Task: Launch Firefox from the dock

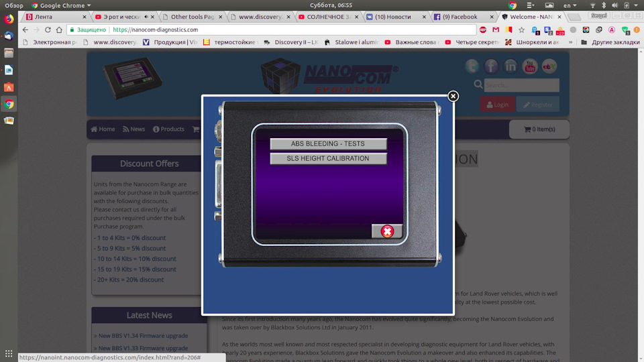Action: tap(9, 19)
